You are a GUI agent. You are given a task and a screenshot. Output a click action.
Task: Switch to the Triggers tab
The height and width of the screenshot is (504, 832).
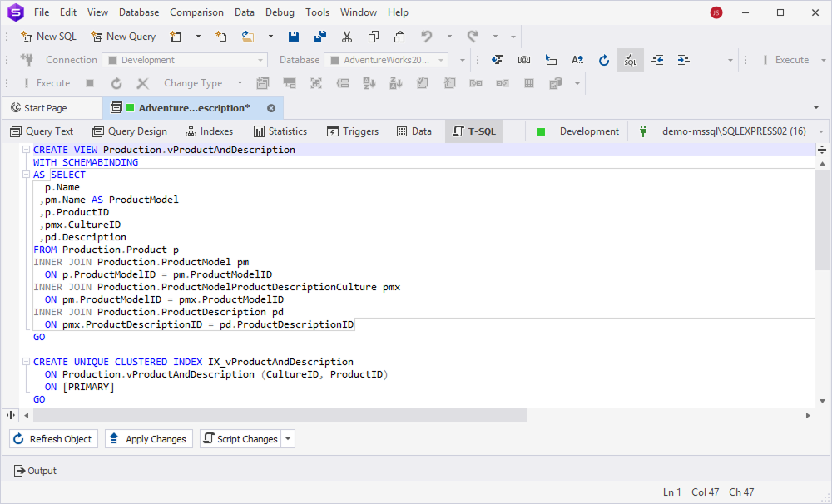(353, 131)
